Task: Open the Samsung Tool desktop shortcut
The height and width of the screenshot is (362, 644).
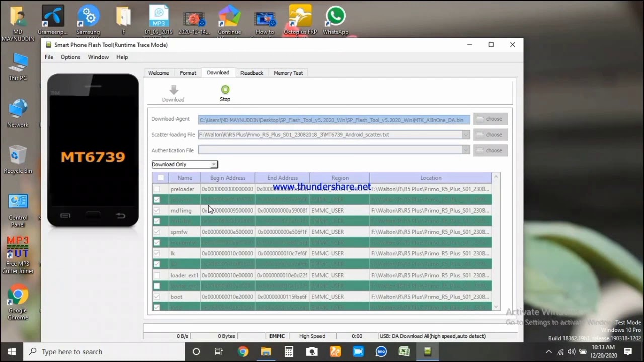Action: click(88, 20)
